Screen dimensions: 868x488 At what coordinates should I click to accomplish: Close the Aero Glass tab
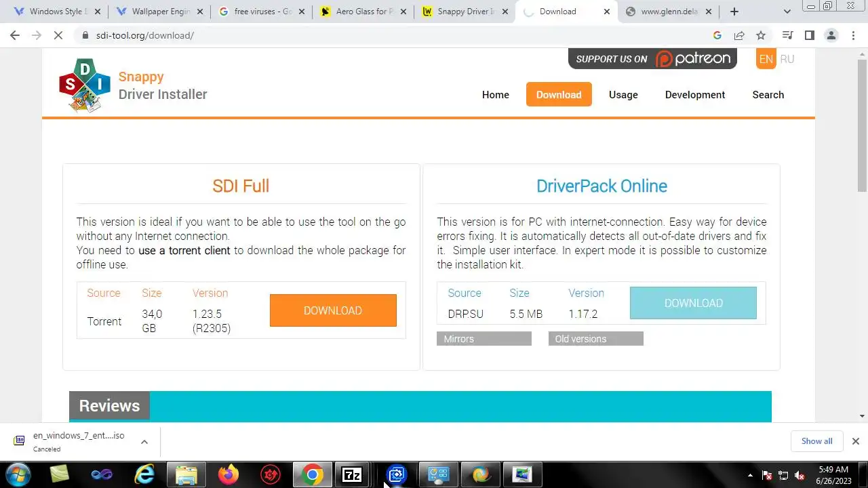pyautogui.click(x=404, y=12)
